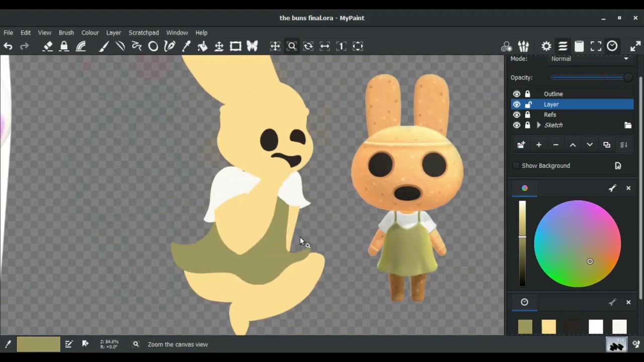Toggle the Layers panel icon
The image size is (644, 362).
pos(563,46)
